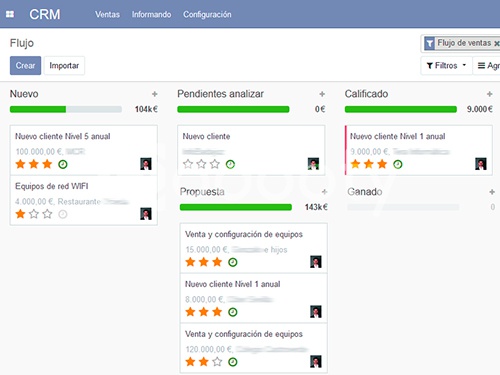Click avatar on 15.000,00 € card
This screenshot has height=375, width=500.
click(x=316, y=262)
